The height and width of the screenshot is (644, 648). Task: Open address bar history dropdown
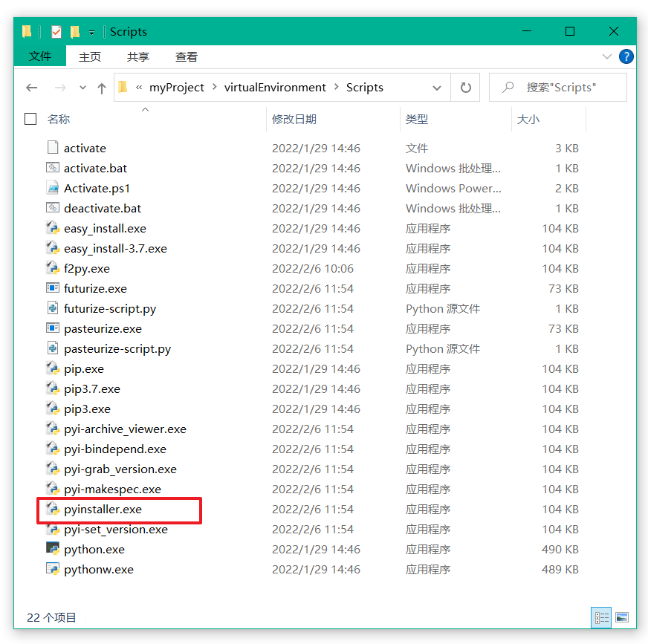tap(436, 88)
